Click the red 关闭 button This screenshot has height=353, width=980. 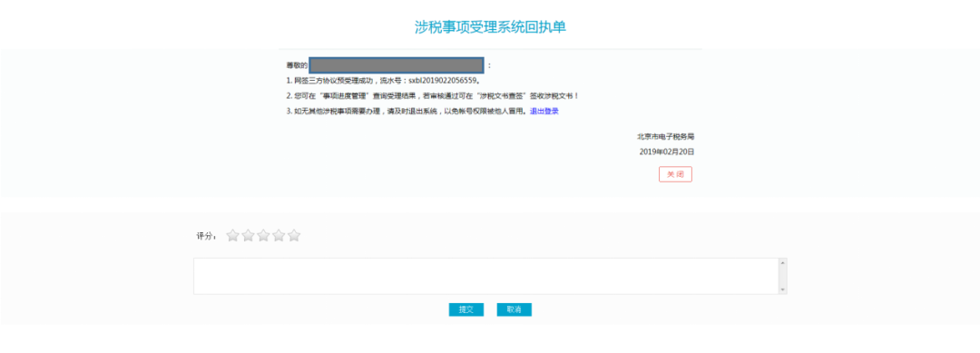click(x=675, y=174)
